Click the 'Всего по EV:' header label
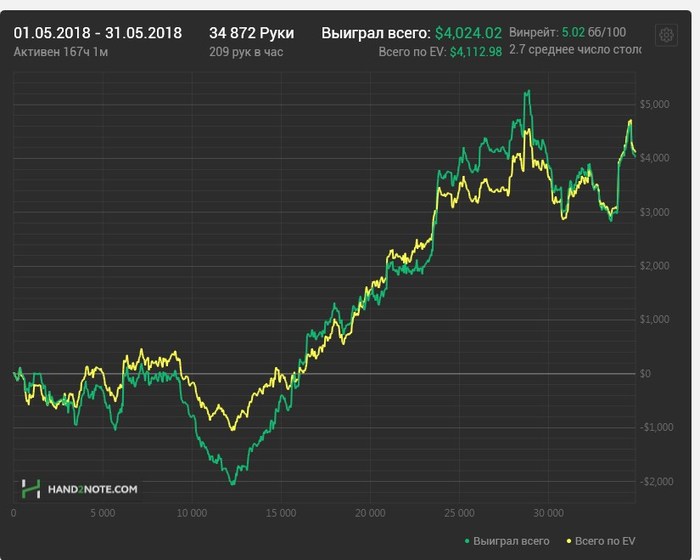This screenshot has width=700, height=560. point(412,52)
